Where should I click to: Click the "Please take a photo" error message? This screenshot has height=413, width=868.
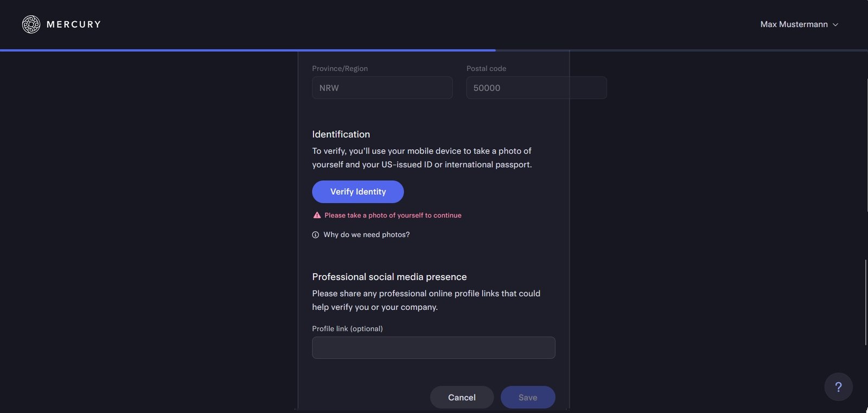[x=393, y=215]
